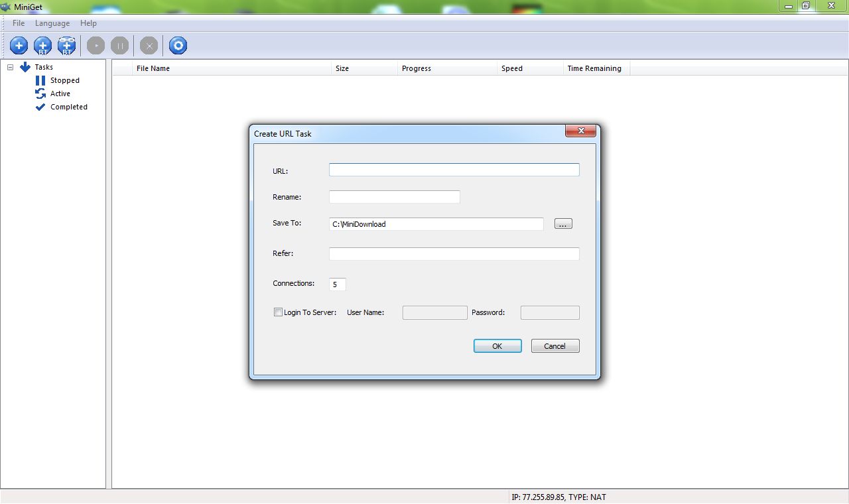Click the Add BT magnet link toolbar icon
The width and height of the screenshot is (849, 504).
click(67, 46)
